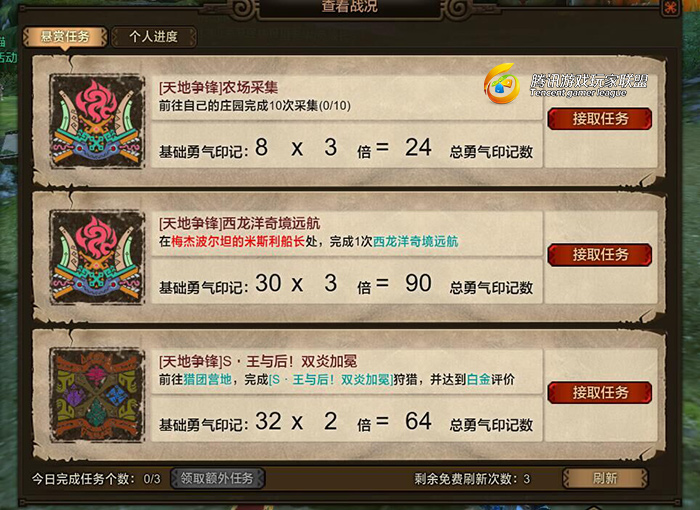Click the [天地争锋]农场采集 quest title
Viewport: 700px width, 510px height.
(x=218, y=88)
